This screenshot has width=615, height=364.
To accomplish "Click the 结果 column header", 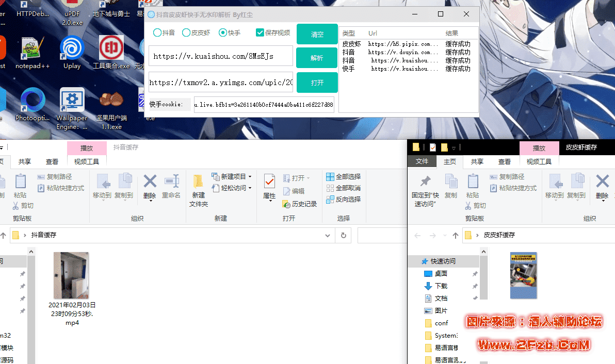I will (452, 34).
